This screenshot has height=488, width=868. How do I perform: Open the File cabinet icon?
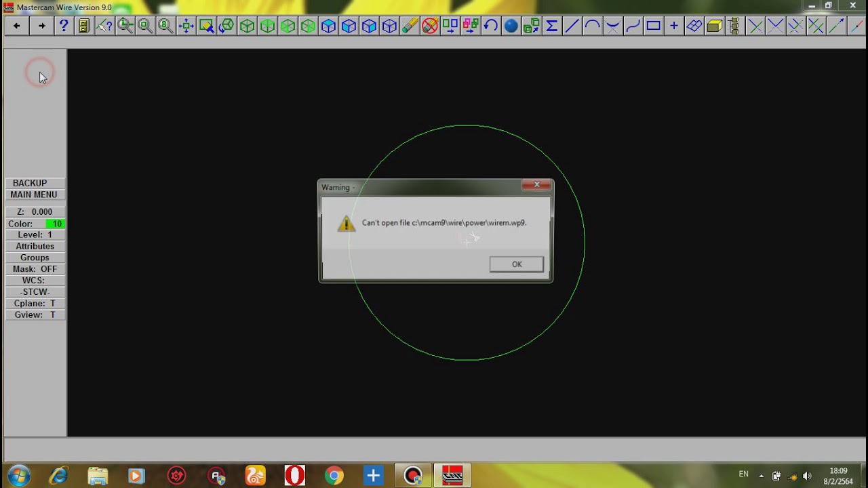click(x=83, y=26)
